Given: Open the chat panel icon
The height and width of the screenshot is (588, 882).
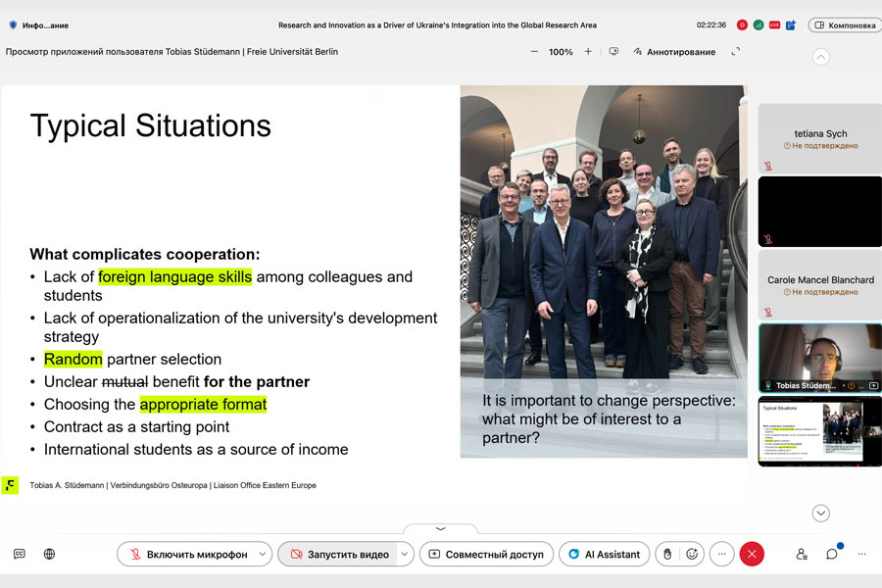Looking at the screenshot, I should pos(832,554).
